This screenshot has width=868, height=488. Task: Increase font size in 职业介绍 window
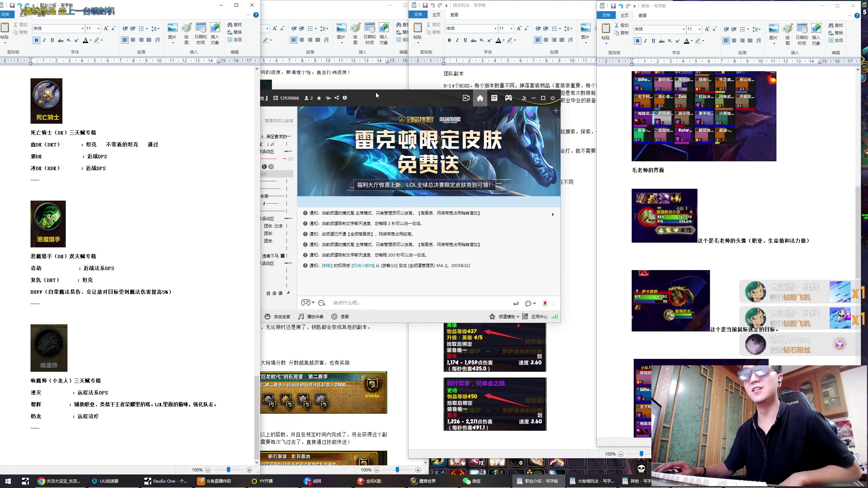[x=106, y=28]
